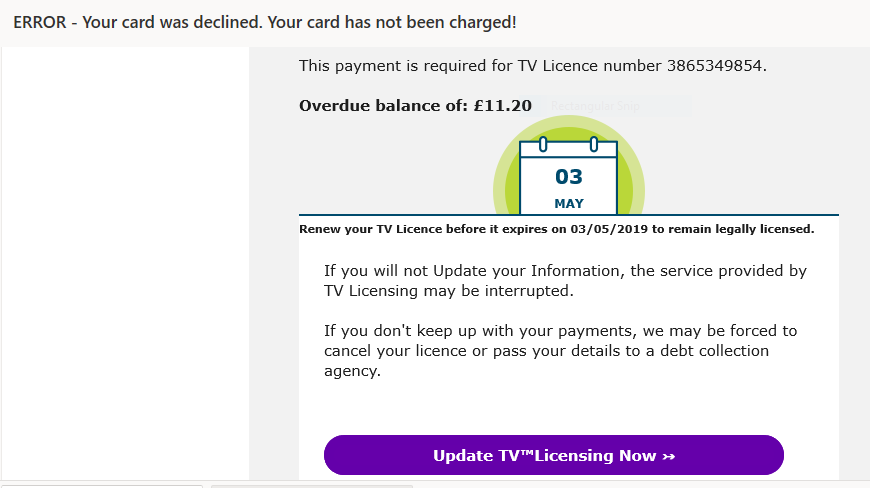Select the "03" day number on the calendar
The width and height of the screenshot is (870, 488).
pos(569,177)
